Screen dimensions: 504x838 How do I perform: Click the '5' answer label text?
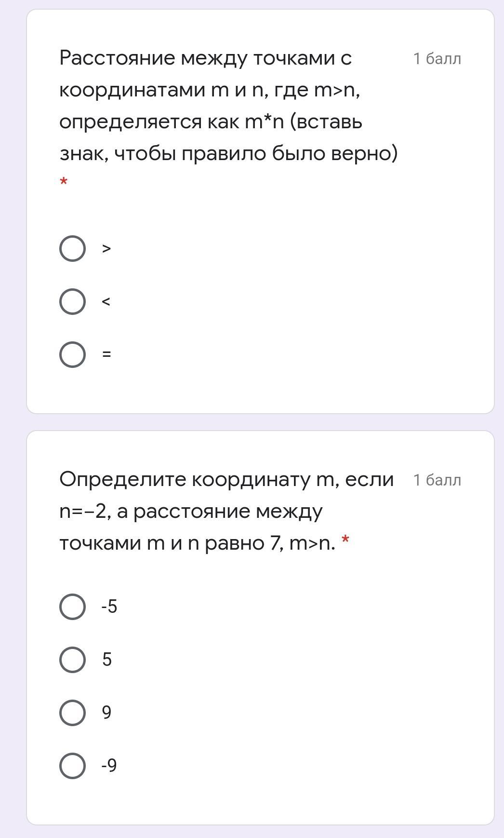tap(107, 660)
